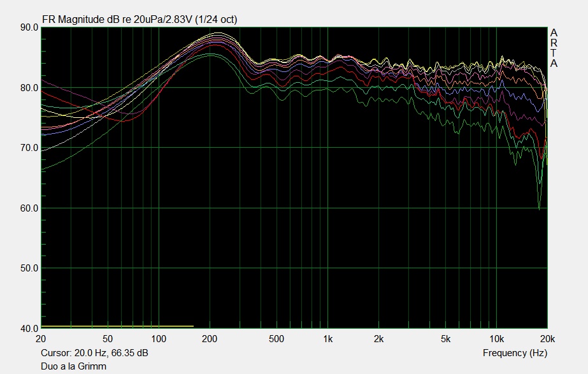The width and height of the screenshot is (588, 374).
Task: Click the 2k frequency axis label
Action: (x=379, y=339)
